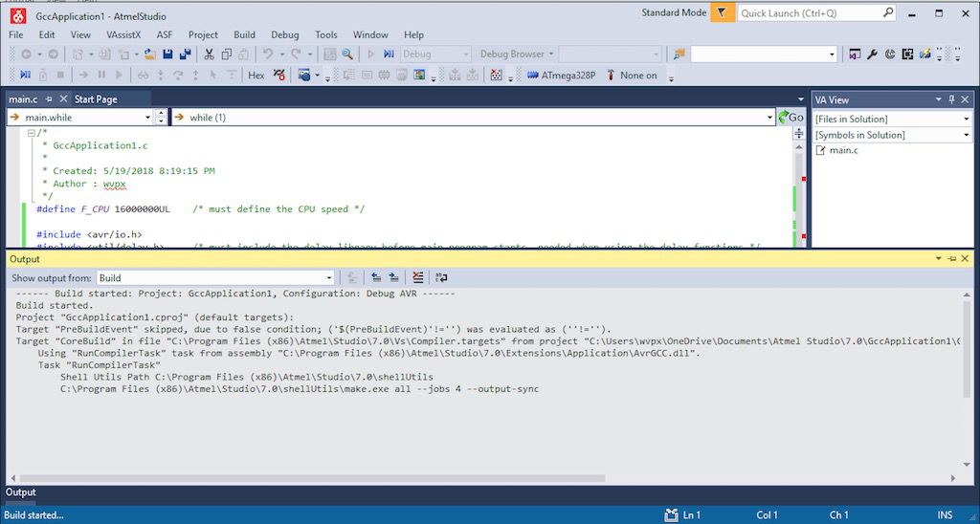Click 'Build started...' status text

[33, 515]
